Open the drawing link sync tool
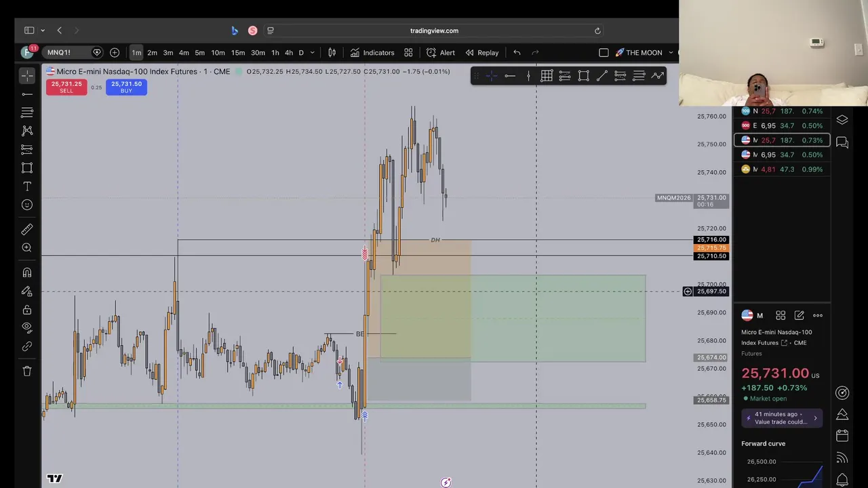 (27, 346)
